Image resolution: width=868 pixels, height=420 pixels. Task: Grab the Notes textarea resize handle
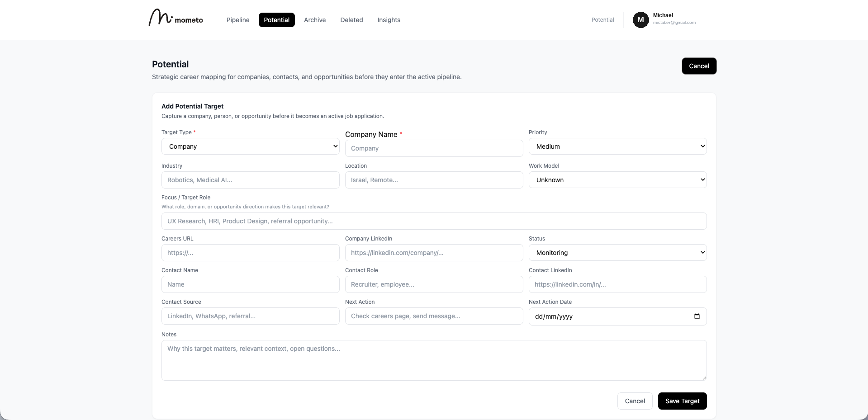(703, 378)
